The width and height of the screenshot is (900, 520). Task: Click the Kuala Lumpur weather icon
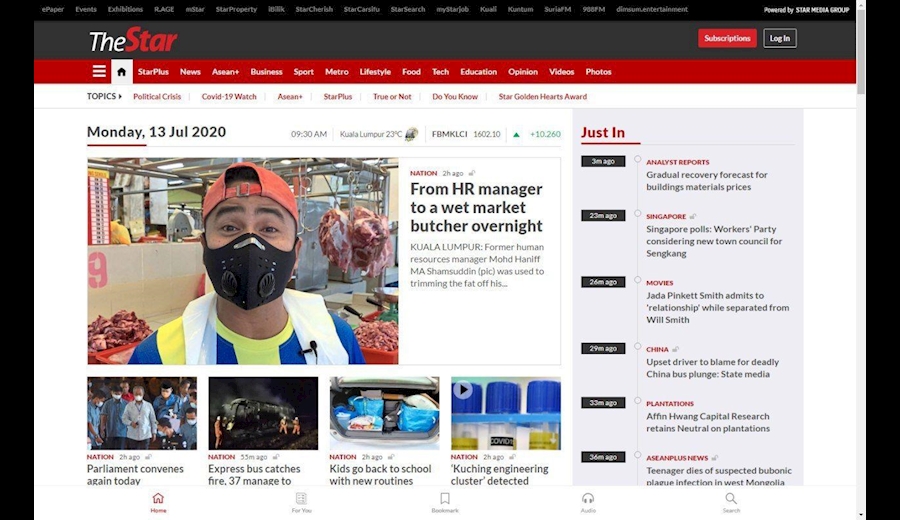pos(411,134)
